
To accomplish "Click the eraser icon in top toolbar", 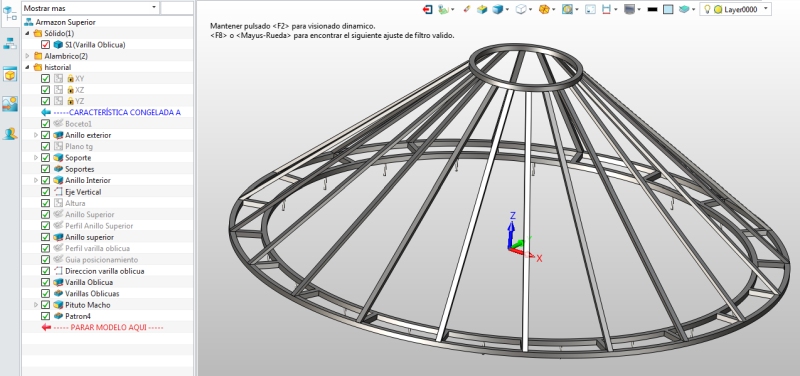I will pyautogui.click(x=466, y=9).
